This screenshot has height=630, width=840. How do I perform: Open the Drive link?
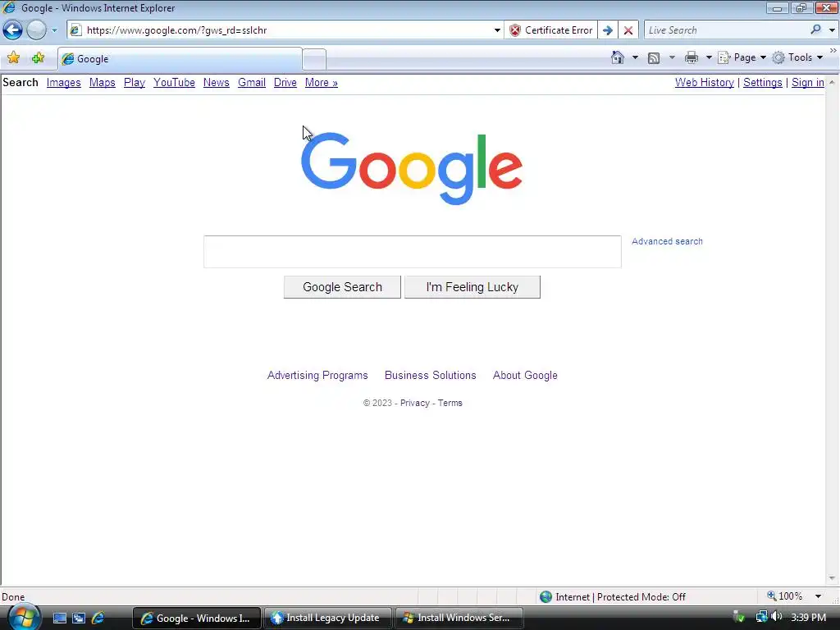coord(285,83)
